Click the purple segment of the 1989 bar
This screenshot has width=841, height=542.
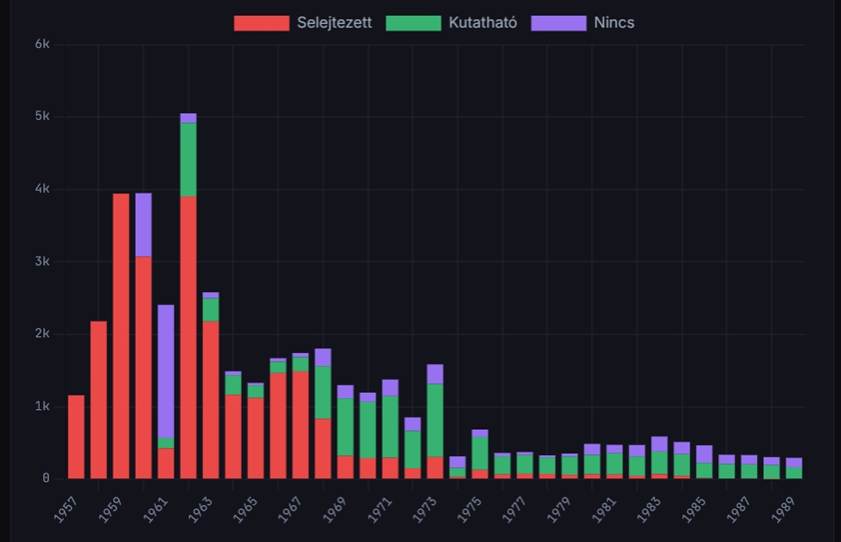(794, 463)
